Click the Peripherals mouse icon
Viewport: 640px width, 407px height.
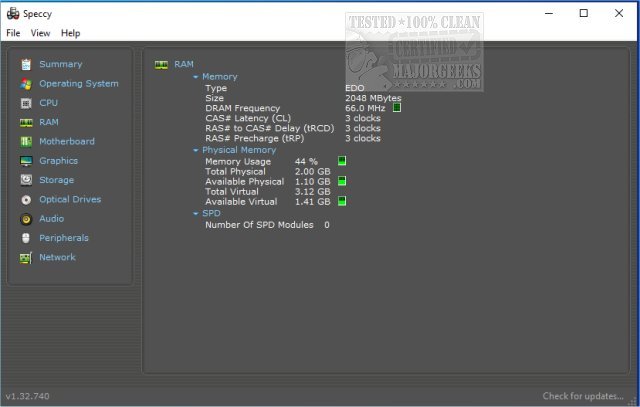click(26, 238)
